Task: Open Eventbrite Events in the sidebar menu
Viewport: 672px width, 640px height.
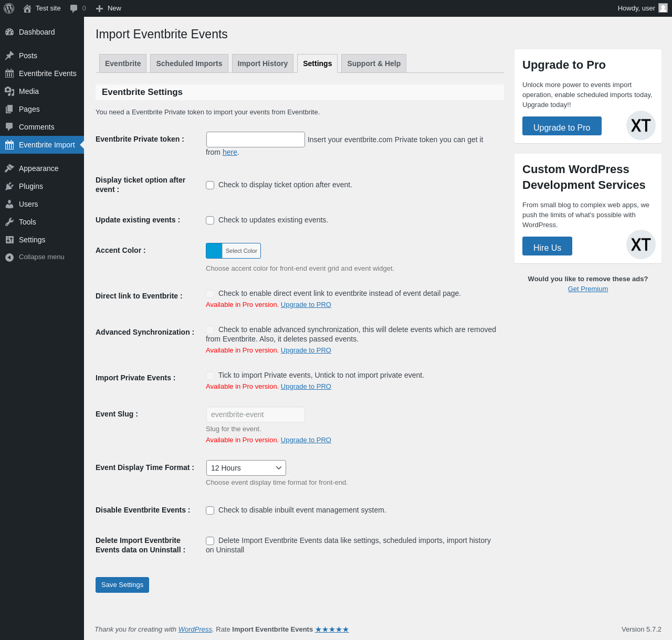Action: (x=42, y=73)
